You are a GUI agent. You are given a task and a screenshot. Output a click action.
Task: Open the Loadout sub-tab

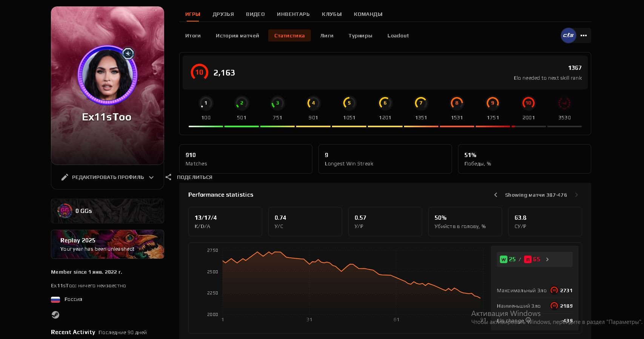click(x=398, y=35)
